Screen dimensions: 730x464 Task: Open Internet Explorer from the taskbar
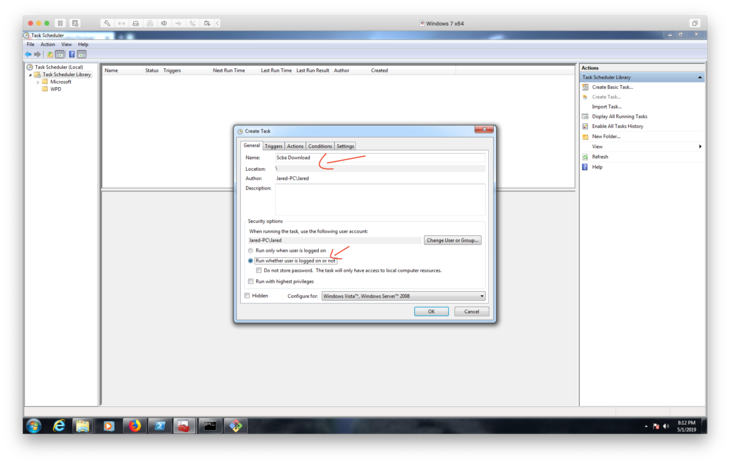click(x=59, y=425)
